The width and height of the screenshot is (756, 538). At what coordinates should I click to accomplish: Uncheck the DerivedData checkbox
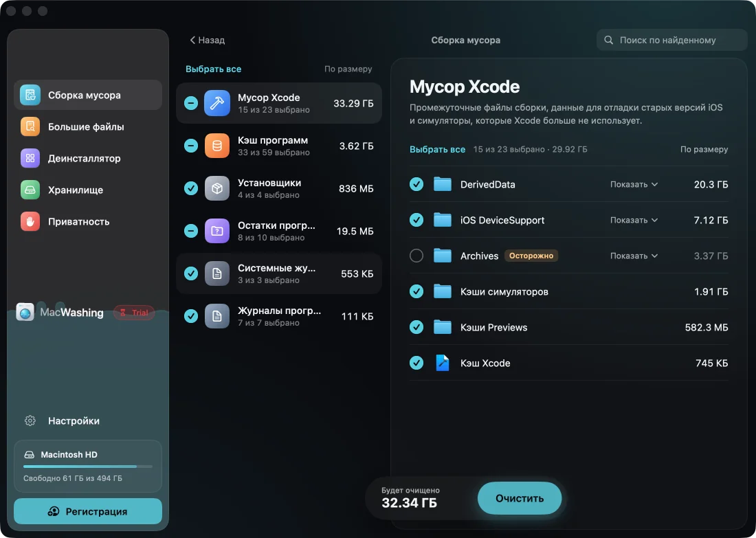click(416, 184)
